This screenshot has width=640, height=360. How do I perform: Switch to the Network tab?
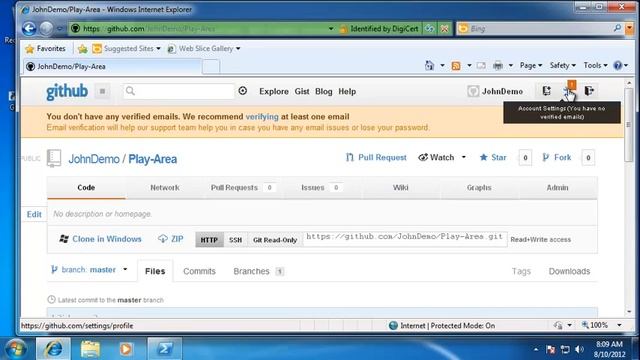(165, 188)
